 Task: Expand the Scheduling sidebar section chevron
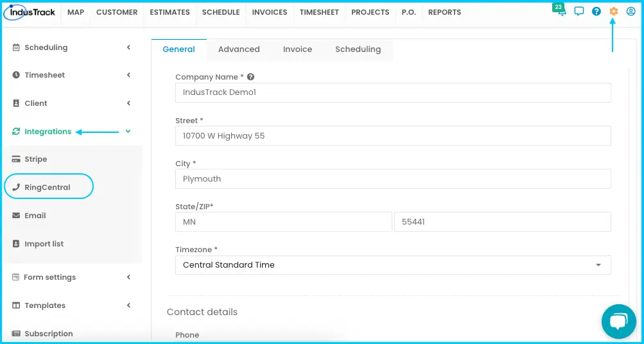point(128,47)
